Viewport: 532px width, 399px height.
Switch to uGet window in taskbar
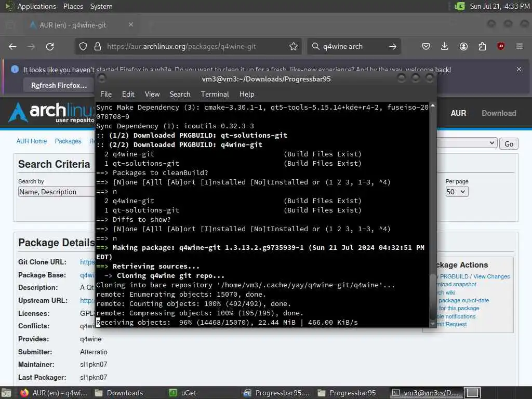point(183,393)
